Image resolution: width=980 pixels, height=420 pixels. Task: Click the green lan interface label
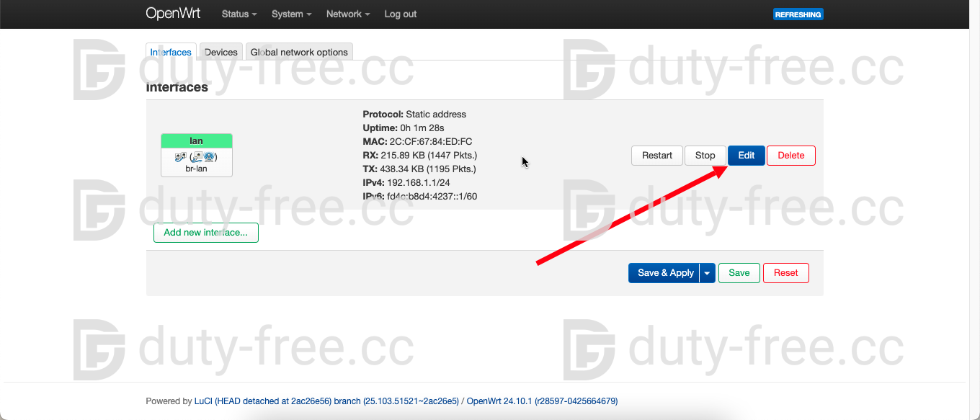(196, 141)
